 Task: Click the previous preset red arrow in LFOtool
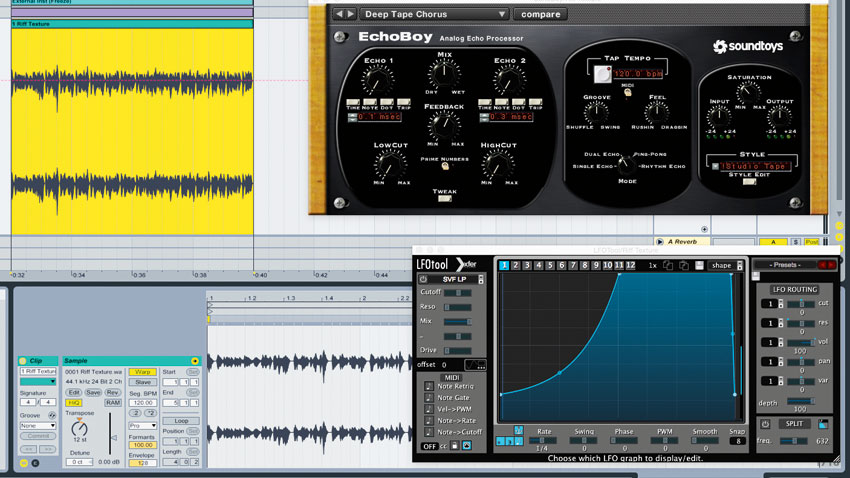822,265
